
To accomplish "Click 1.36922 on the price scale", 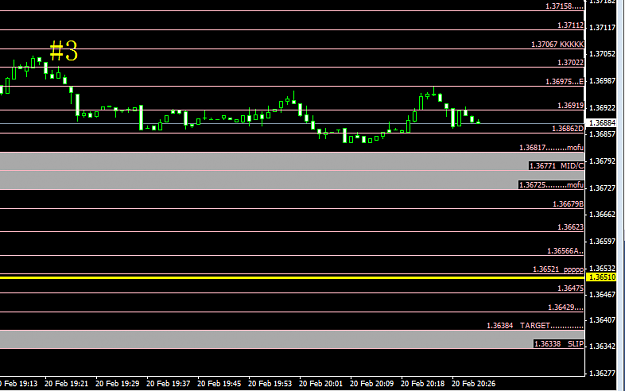I will coord(602,108).
